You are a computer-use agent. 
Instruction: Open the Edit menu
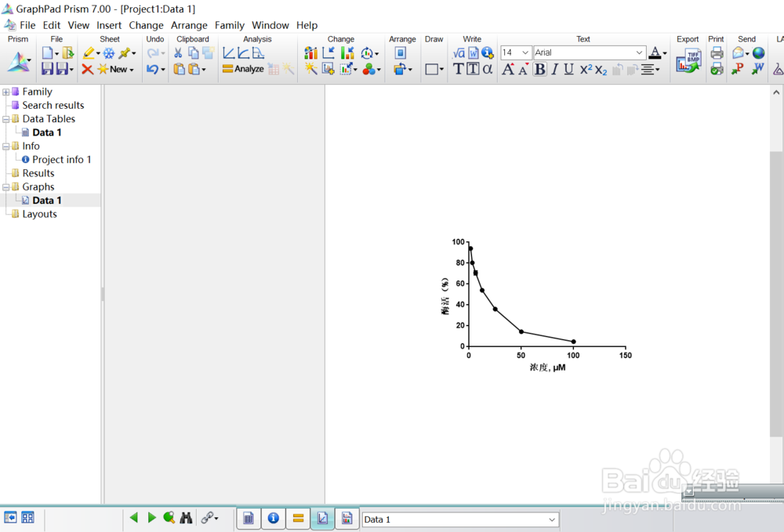52,25
